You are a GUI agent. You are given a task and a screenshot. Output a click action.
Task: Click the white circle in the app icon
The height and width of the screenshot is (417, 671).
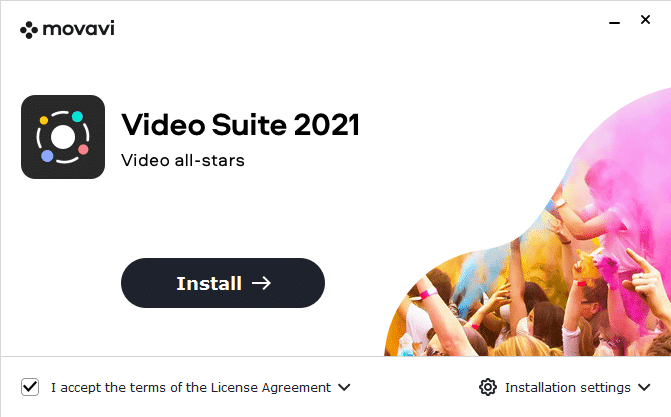point(63,137)
